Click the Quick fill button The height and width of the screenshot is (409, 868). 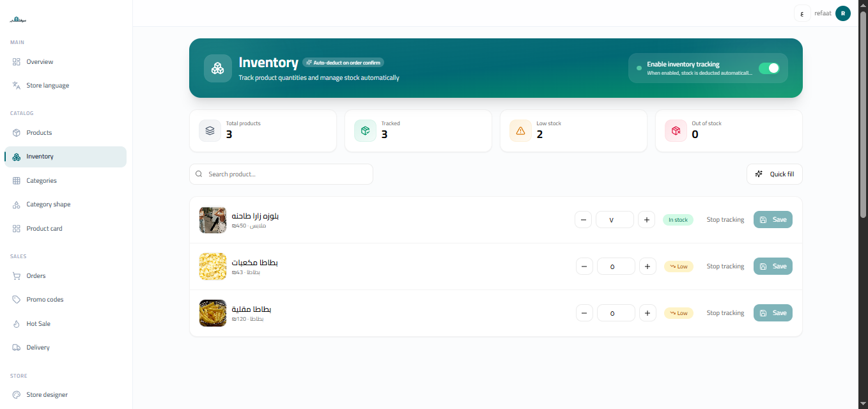tap(775, 174)
